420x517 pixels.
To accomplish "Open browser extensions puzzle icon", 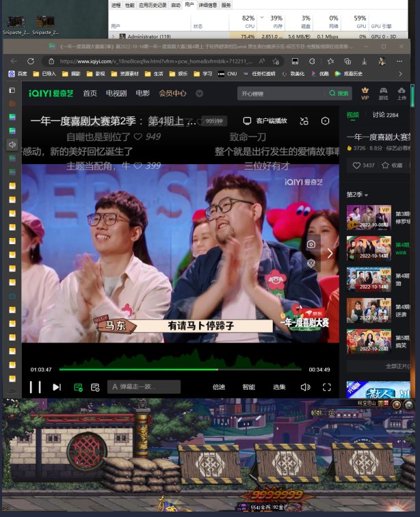I will [x=312, y=62].
